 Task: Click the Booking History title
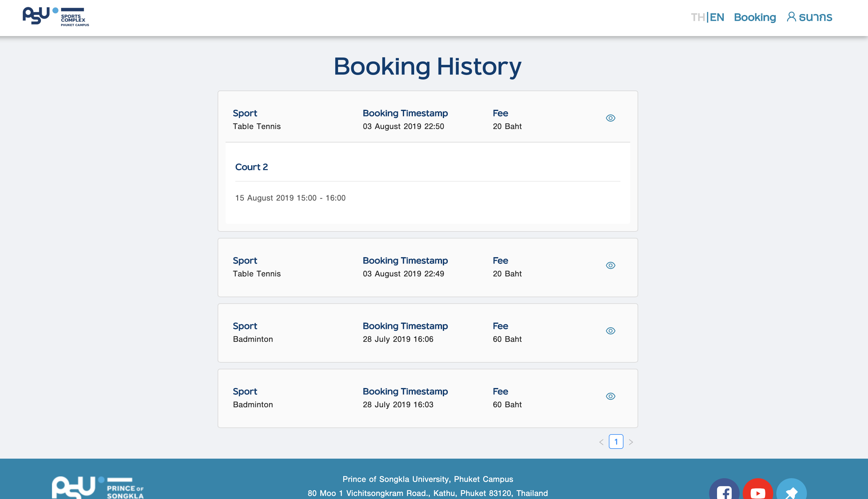(428, 66)
